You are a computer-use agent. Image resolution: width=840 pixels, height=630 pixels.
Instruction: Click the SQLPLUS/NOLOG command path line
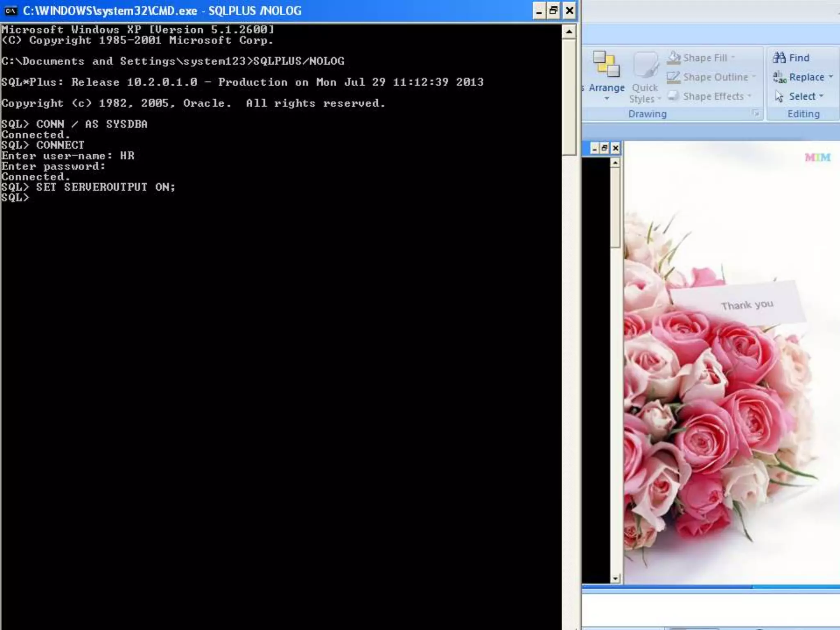173,61
